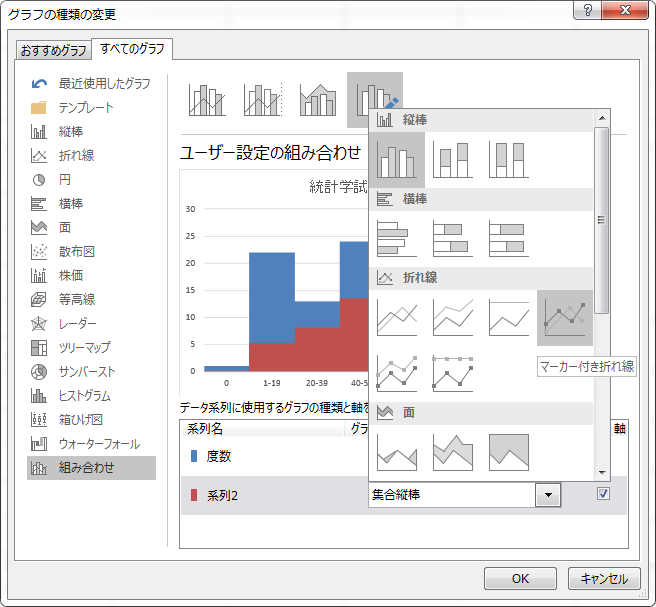Choose 100% stacked line chart icon

509,318
